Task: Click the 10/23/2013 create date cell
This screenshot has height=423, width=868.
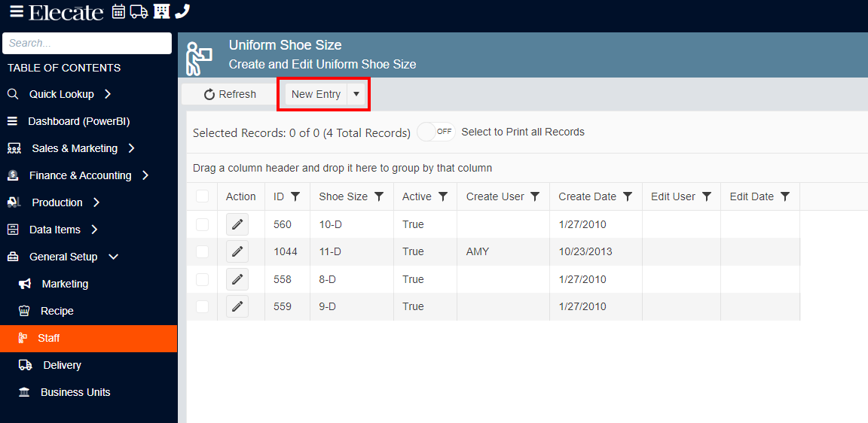Action: point(596,251)
